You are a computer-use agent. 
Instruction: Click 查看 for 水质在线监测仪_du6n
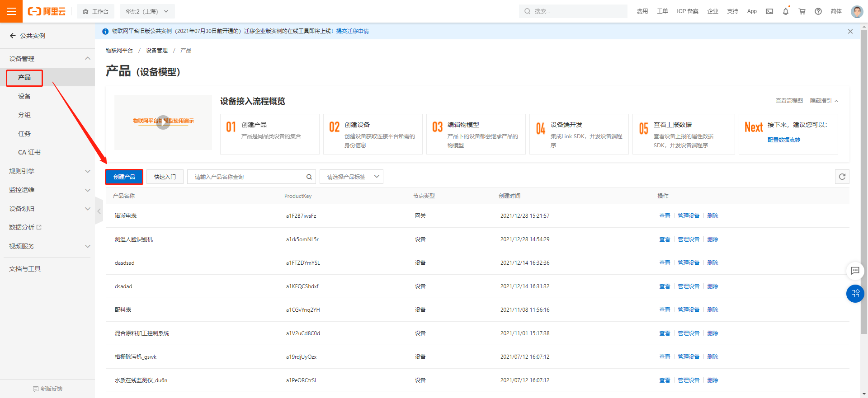665,380
